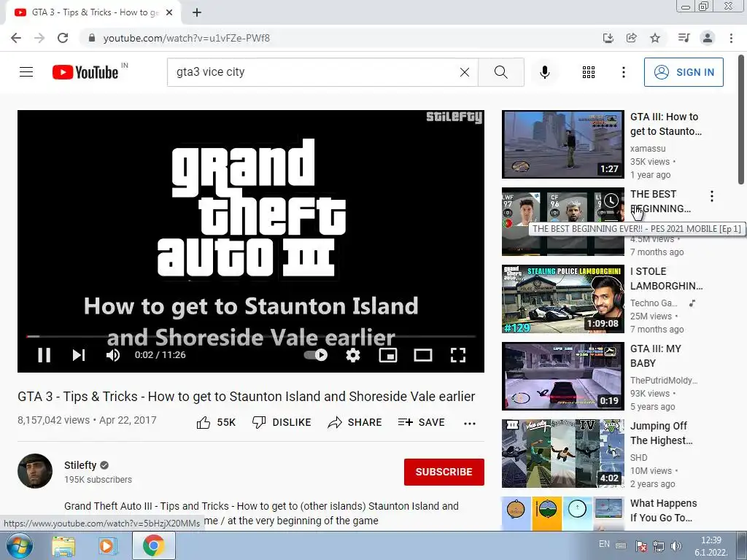Screen dimensions: 747x560
Task: Click the EN language indicator
Action: tap(604, 544)
